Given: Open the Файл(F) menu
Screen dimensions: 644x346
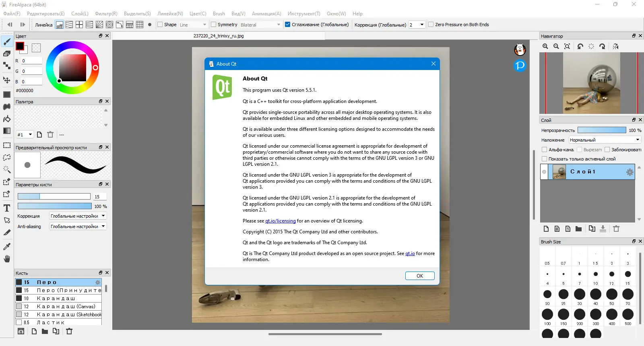Looking at the screenshot, I should tap(12, 14).
